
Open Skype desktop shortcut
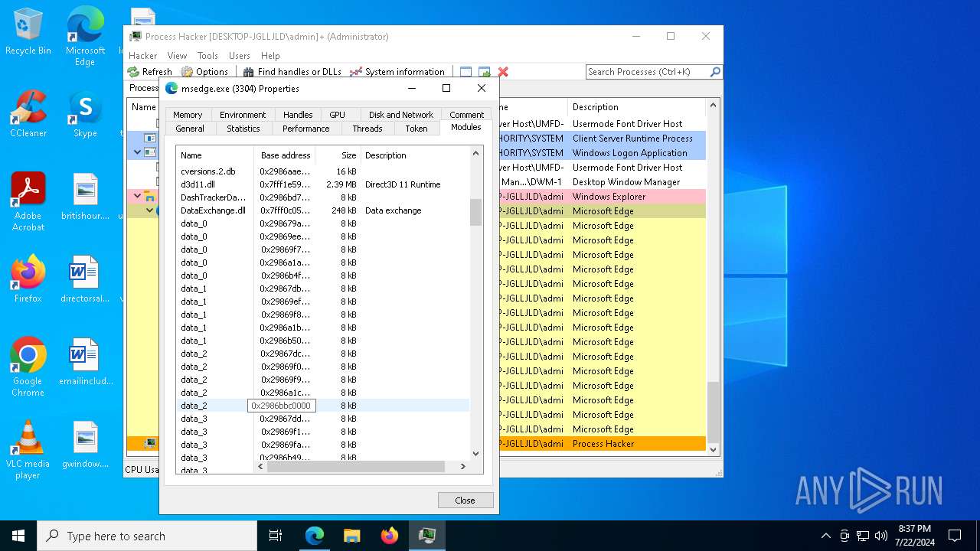pyautogui.click(x=85, y=115)
